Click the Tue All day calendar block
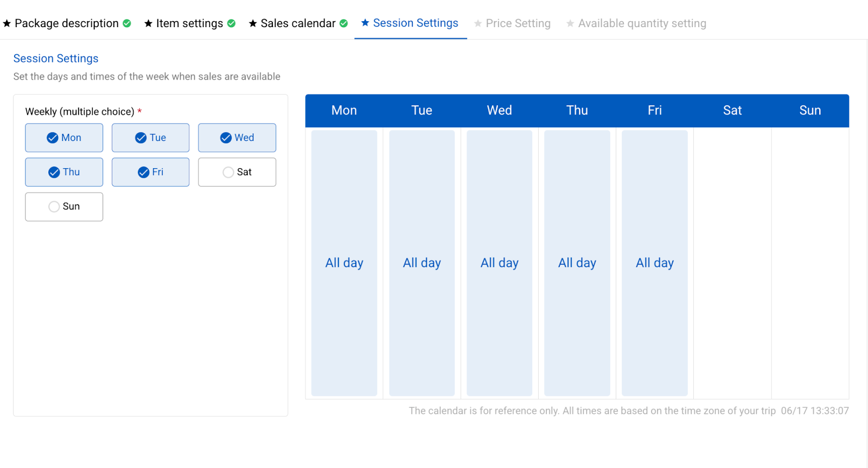 coord(422,263)
